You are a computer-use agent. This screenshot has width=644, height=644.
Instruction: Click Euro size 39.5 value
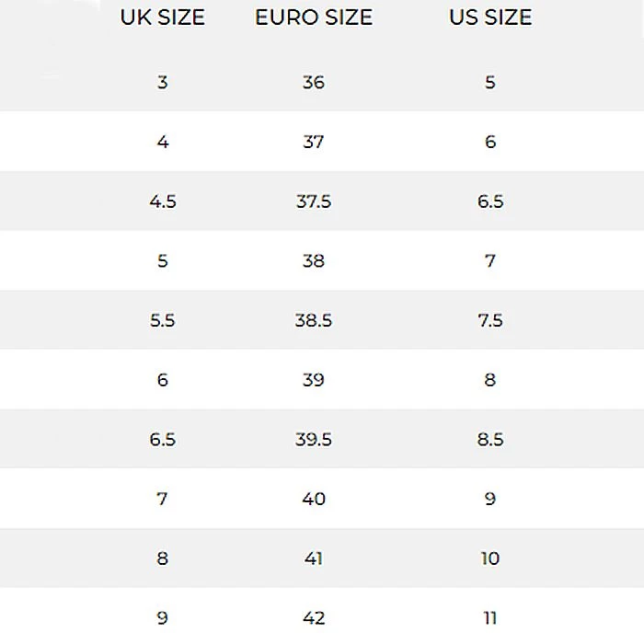click(314, 439)
